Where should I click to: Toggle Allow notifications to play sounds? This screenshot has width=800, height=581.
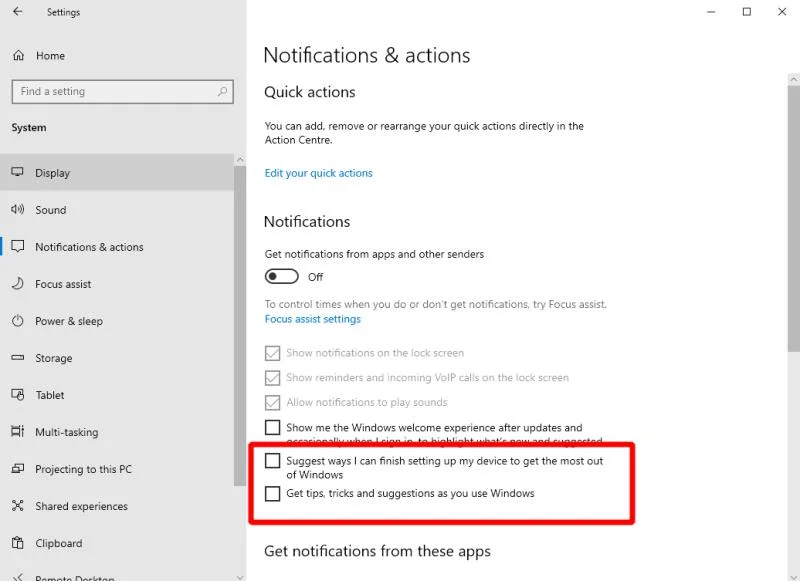coord(272,402)
